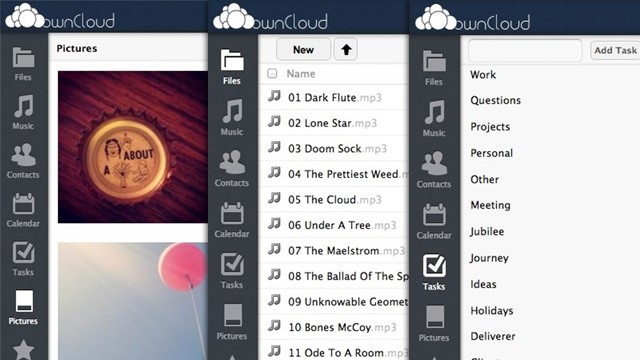640x360 pixels.
Task: Open file 05 The Cloud.mp3
Action: pyautogui.click(x=335, y=200)
